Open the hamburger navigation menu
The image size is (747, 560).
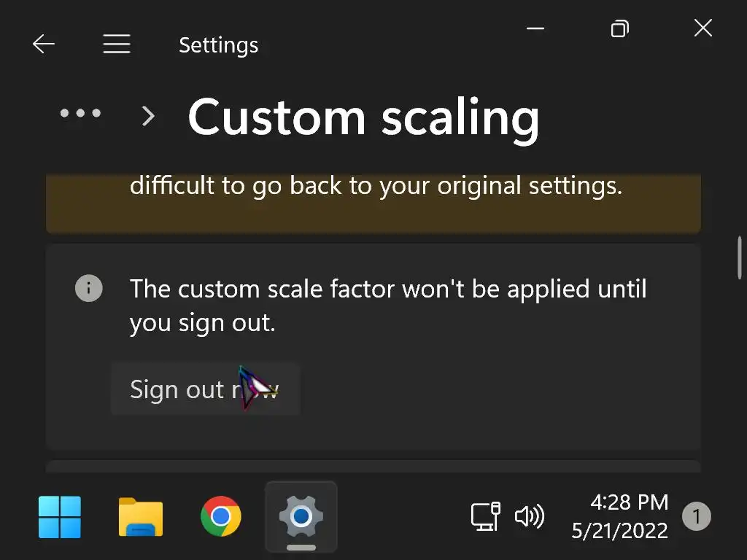(117, 44)
